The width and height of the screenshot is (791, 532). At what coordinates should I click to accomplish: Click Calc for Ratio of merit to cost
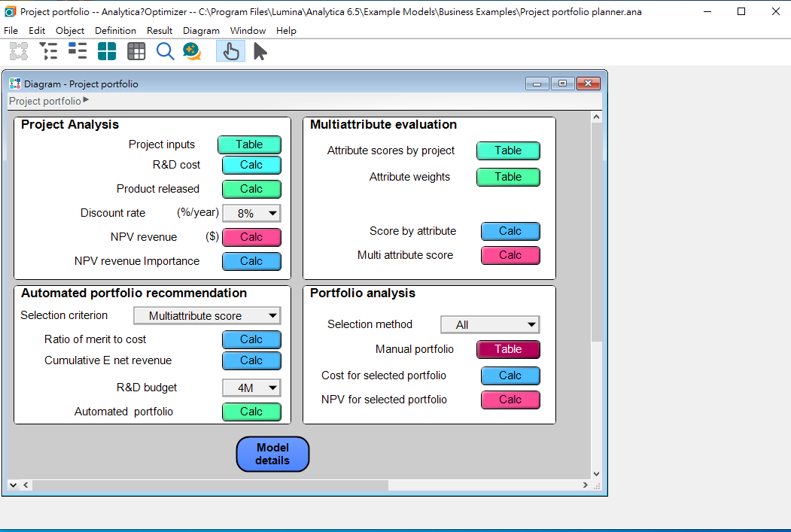(251, 339)
